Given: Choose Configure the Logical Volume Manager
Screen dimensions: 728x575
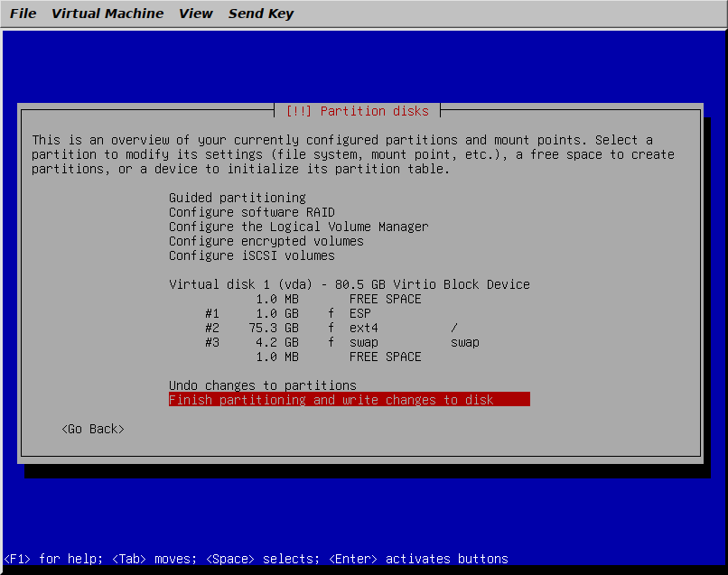Looking at the screenshot, I should (298, 227).
